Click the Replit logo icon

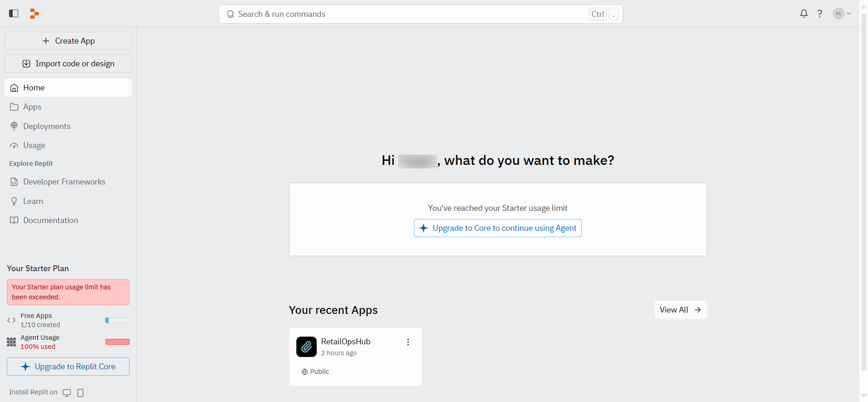(x=34, y=14)
